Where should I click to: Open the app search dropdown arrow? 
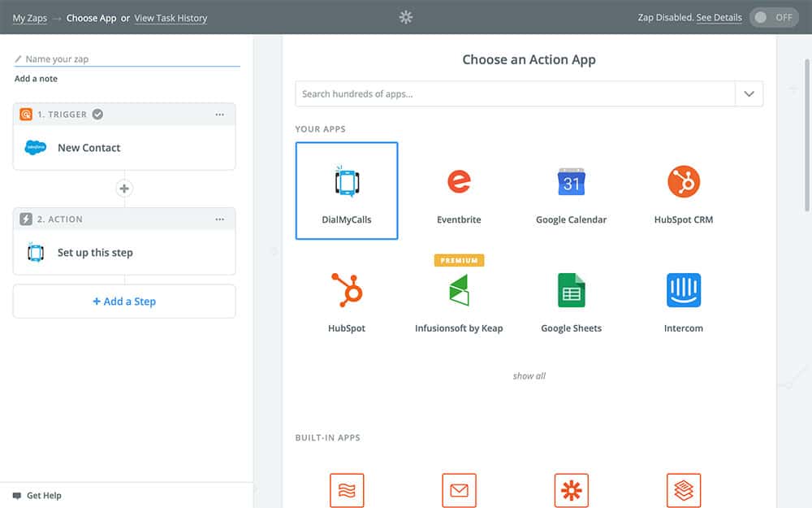749,94
